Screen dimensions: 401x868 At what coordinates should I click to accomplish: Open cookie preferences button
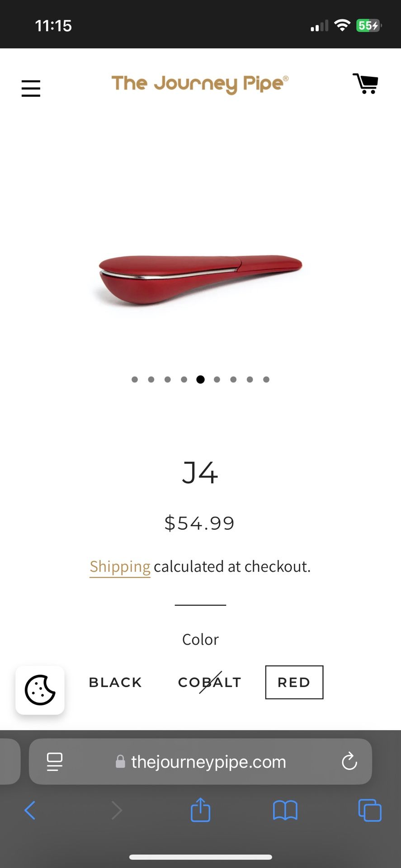pyautogui.click(x=40, y=690)
